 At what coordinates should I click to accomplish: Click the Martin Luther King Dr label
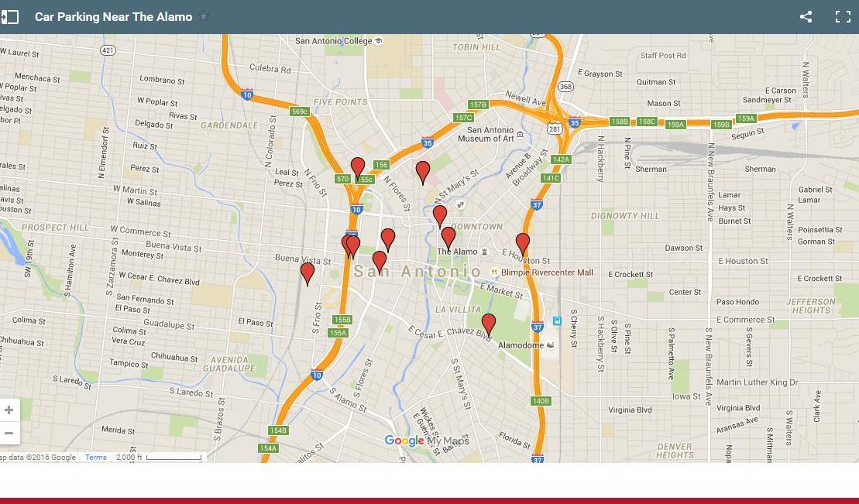coord(757,382)
